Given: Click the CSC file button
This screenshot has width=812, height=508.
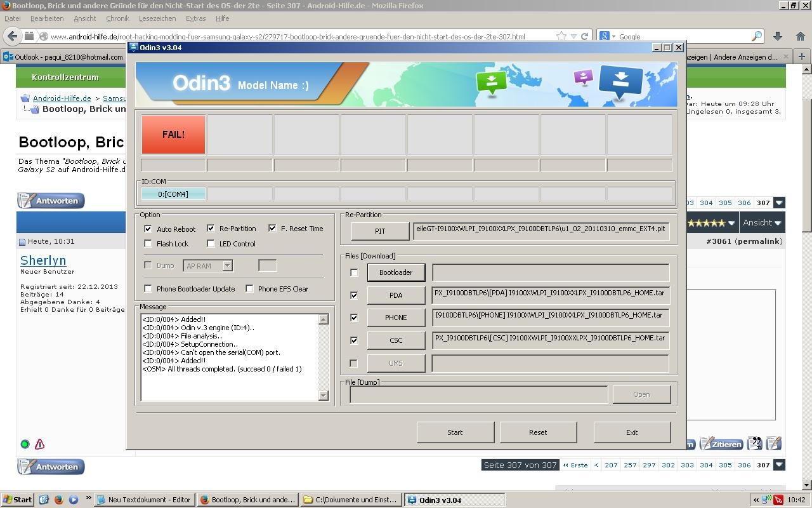Looking at the screenshot, I should pyautogui.click(x=396, y=340).
